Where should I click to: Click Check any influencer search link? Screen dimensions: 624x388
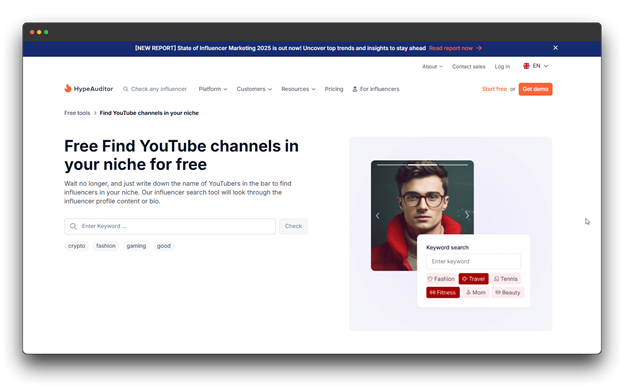click(155, 89)
